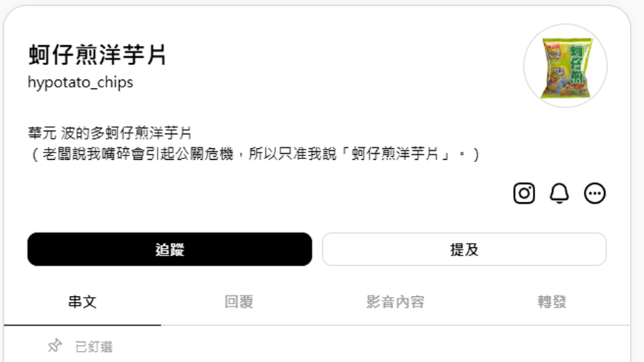
Task: Select the 串文 tab
Action: pyautogui.click(x=82, y=302)
